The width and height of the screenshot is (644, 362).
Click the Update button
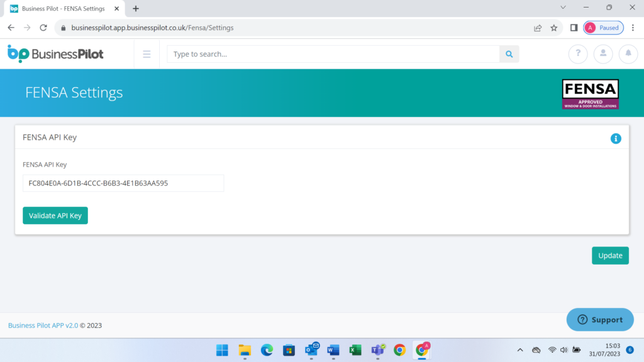coord(610,255)
